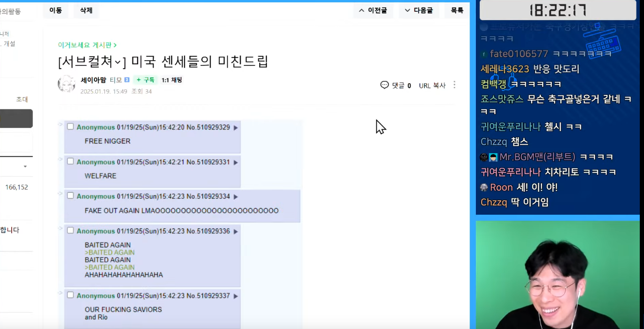Click the AHAHAHAHAHAHAHAHA line
Viewport: 644px width, 329px height.
click(124, 275)
